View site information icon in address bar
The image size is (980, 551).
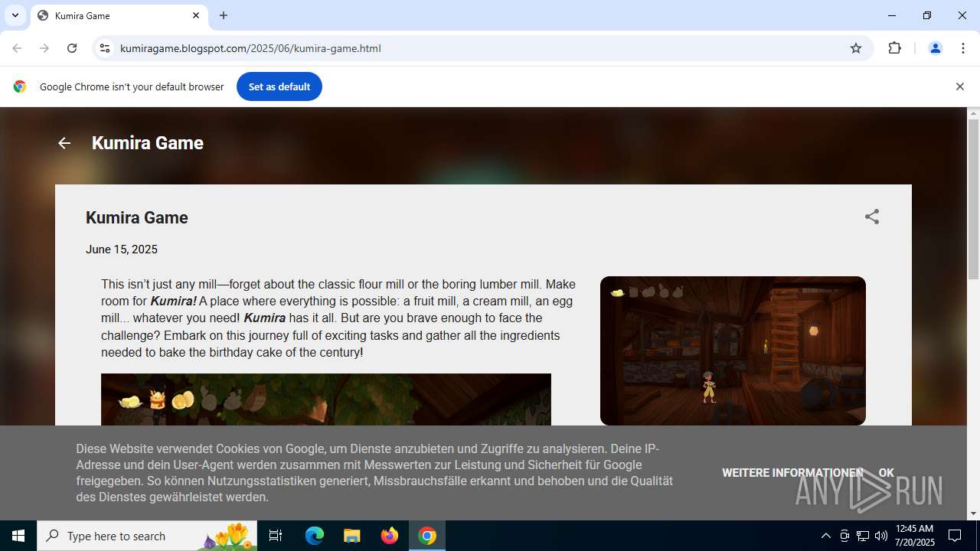pos(105,48)
